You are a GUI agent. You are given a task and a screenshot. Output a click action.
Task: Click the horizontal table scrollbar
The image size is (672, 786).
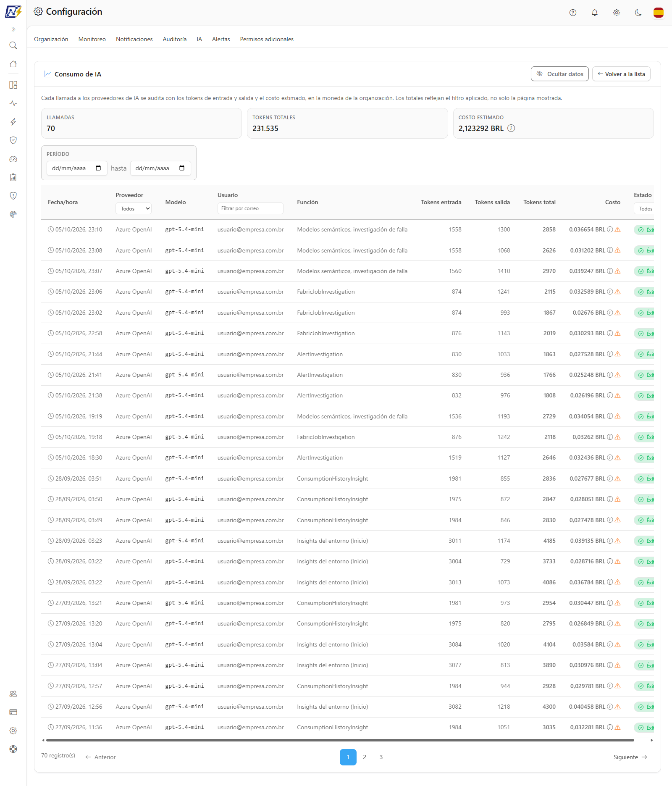340,740
